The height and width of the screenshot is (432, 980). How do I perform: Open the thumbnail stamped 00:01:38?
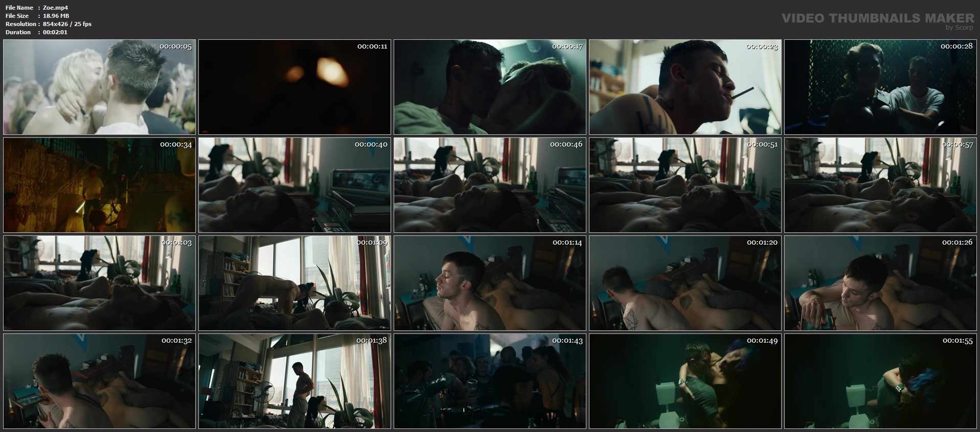click(x=294, y=381)
